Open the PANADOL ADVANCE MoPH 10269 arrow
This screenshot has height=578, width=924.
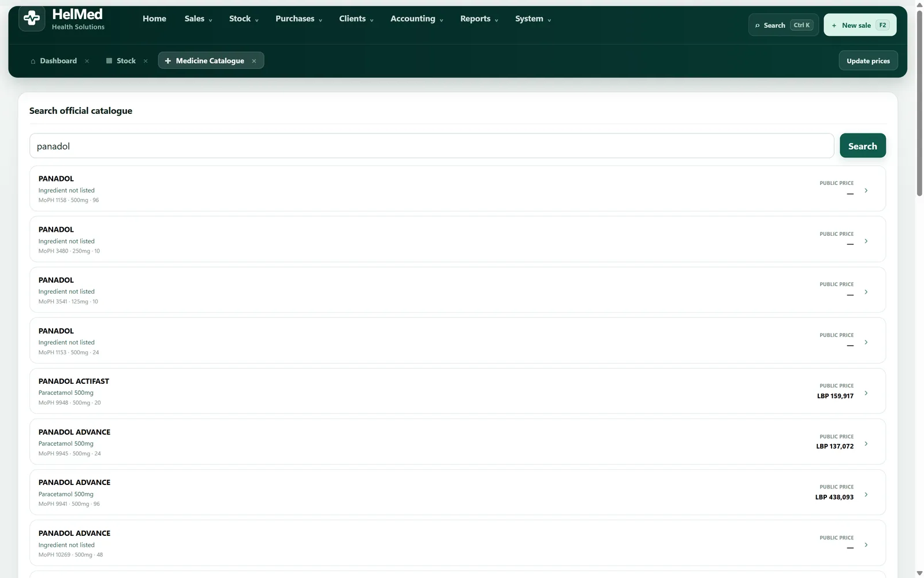pyautogui.click(x=866, y=544)
